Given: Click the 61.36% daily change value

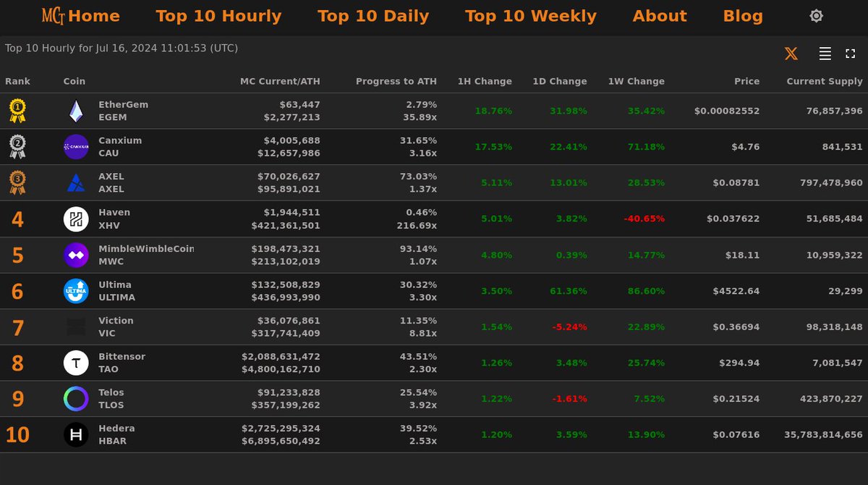Looking at the screenshot, I should point(569,291).
